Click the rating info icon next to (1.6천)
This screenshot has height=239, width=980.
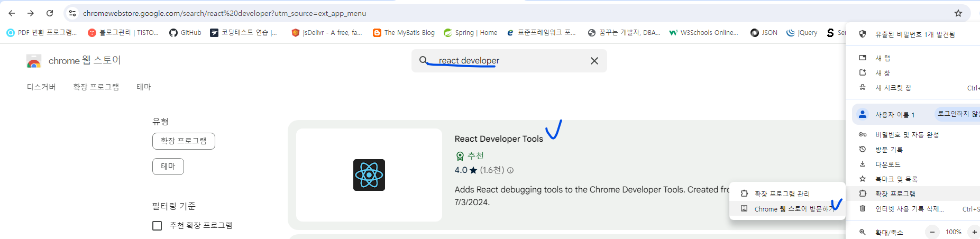510,170
